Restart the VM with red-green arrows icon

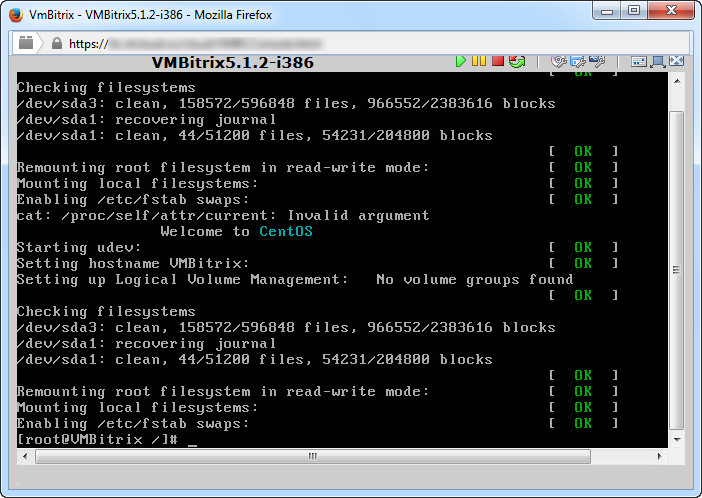(517, 61)
